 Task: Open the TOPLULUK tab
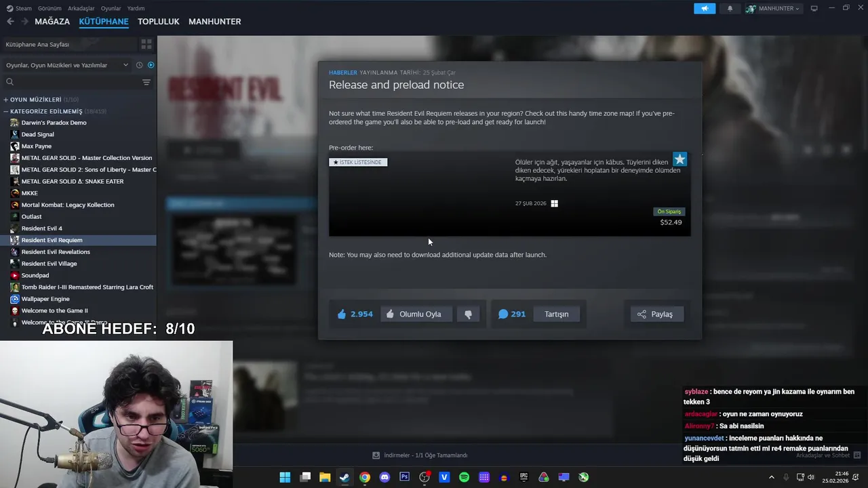pos(159,22)
